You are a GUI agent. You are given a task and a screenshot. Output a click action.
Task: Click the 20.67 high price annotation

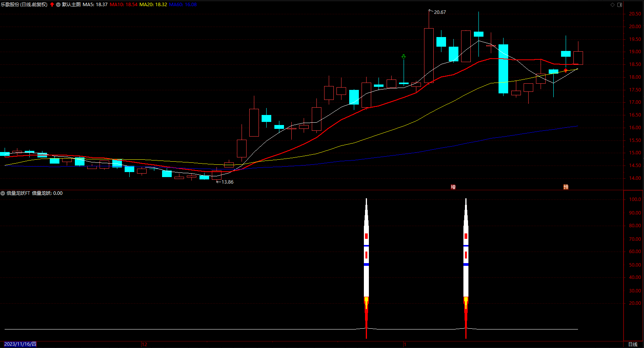(x=440, y=12)
